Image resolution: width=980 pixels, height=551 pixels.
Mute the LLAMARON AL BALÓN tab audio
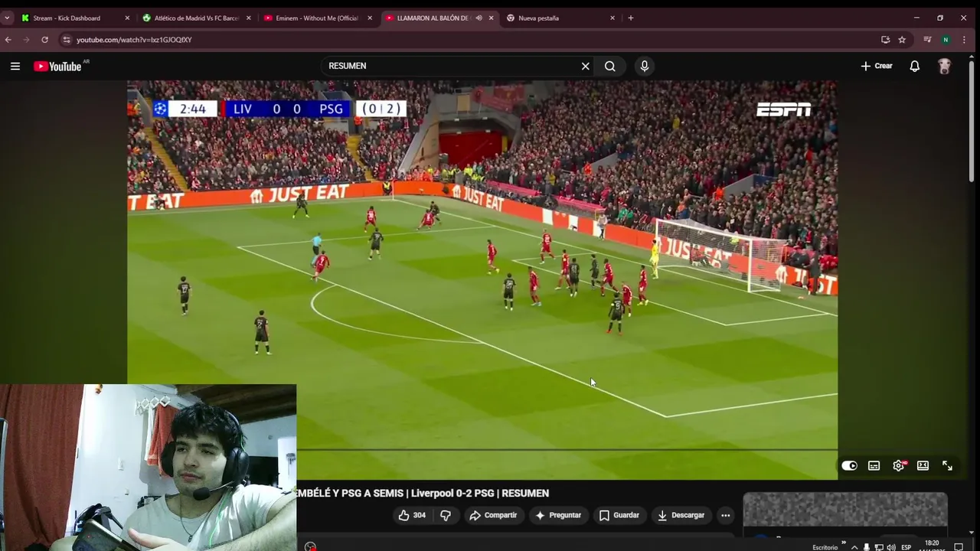(x=479, y=18)
